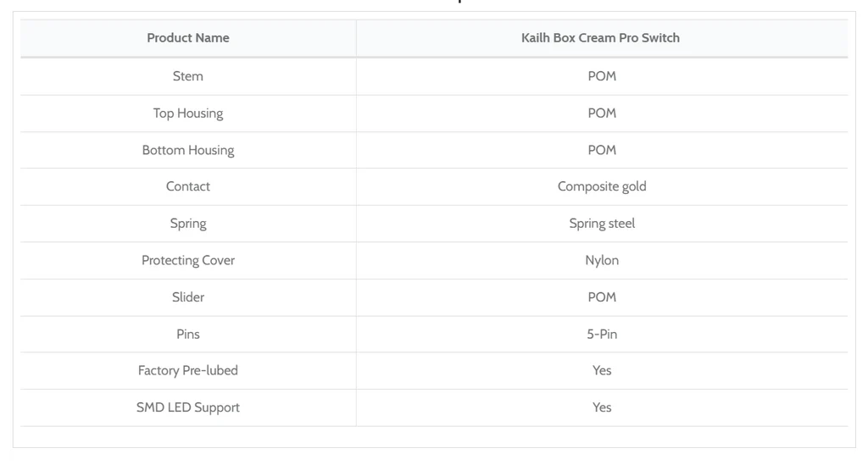The image size is (868, 465).
Task: Click the POM value beside Stem
Action: [x=602, y=76]
